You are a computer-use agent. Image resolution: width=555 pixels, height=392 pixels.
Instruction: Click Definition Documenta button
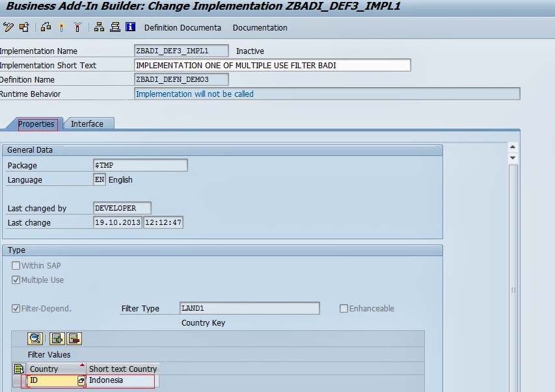click(x=182, y=27)
